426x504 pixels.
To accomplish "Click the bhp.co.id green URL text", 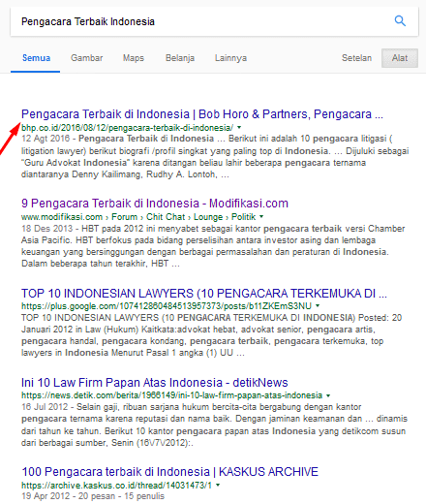I will (x=127, y=128).
